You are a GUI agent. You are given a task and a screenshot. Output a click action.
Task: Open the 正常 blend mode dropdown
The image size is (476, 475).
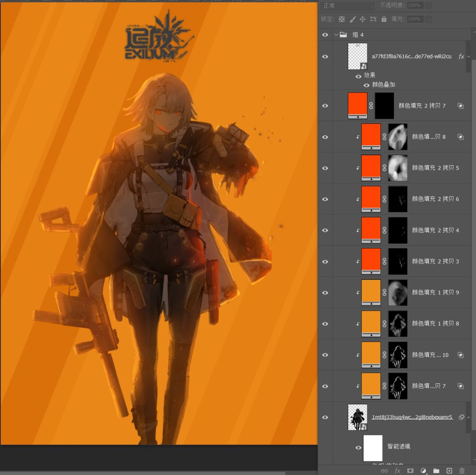click(x=348, y=6)
